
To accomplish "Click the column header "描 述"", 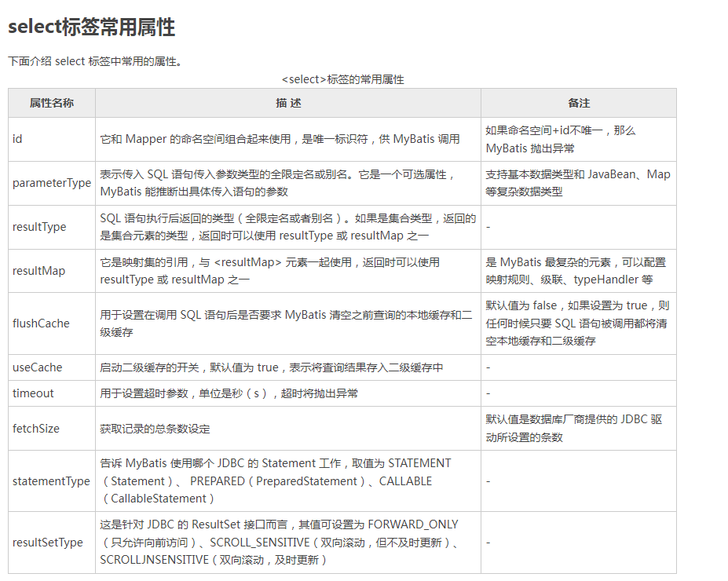I will click(x=288, y=103).
